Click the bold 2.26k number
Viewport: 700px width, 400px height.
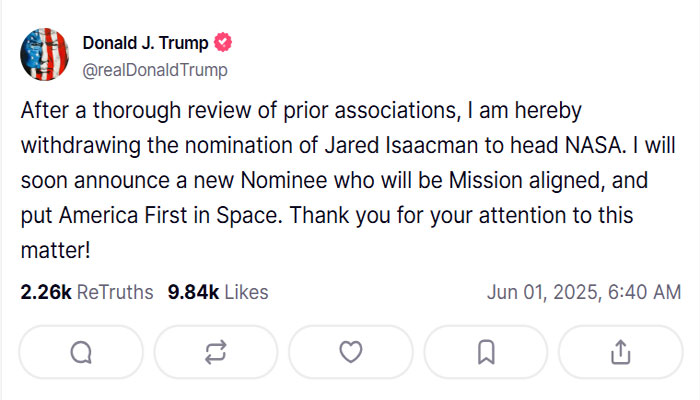click(46, 292)
